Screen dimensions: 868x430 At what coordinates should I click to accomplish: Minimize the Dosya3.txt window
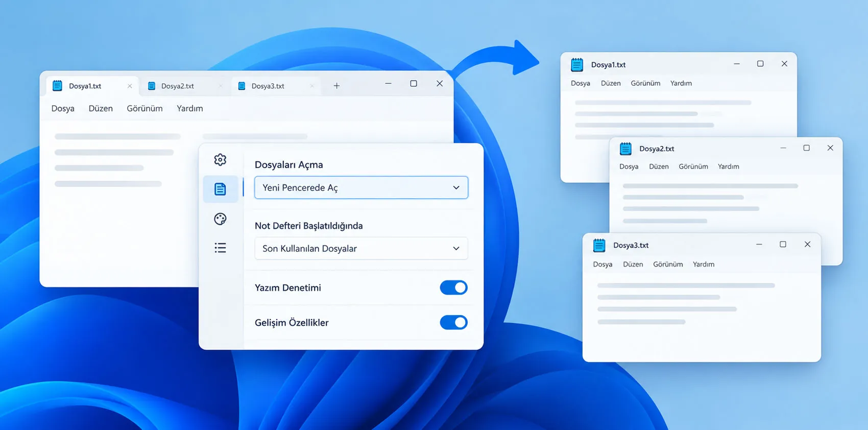tap(759, 245)
